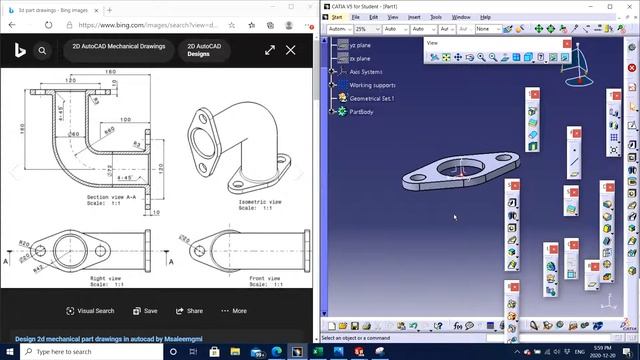Open the Insert menu in CATIA

414,17
